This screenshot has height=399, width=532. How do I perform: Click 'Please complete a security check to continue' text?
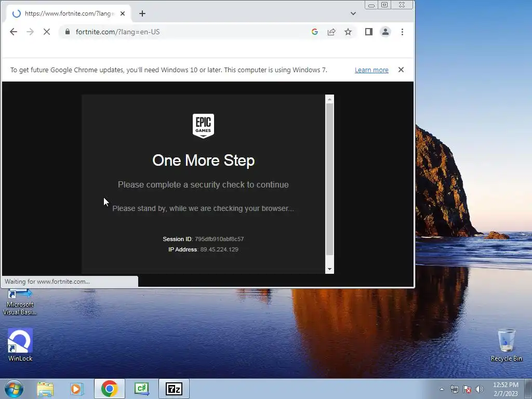coord(203,185)
